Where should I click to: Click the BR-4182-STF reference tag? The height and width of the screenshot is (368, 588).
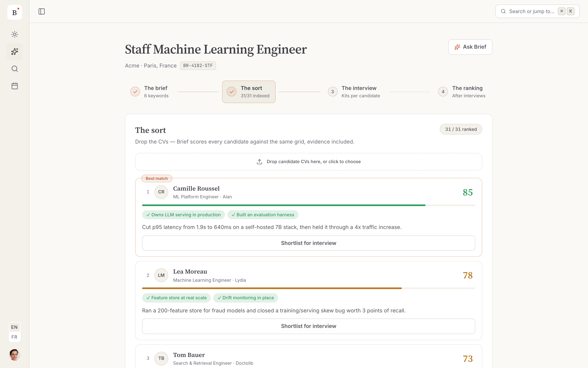point(198,66)
